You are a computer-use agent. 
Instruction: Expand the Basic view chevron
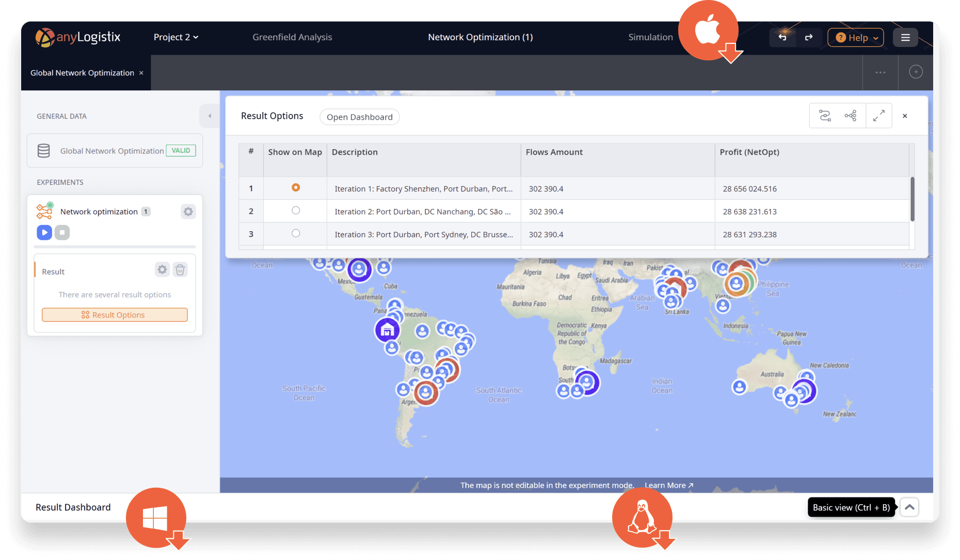click(909, 507)
